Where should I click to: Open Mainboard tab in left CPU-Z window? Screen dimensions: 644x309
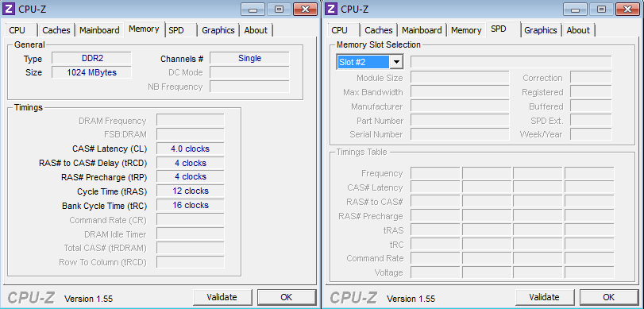99,30
